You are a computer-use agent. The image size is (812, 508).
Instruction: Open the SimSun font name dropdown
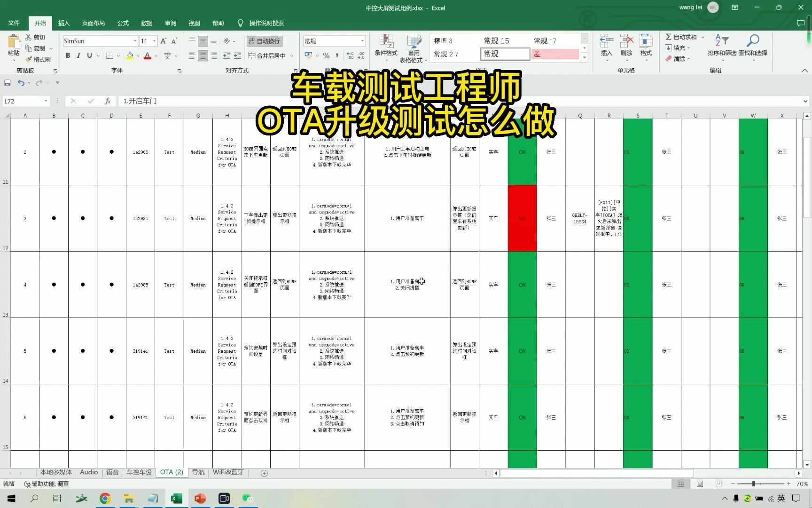[135, 41]
